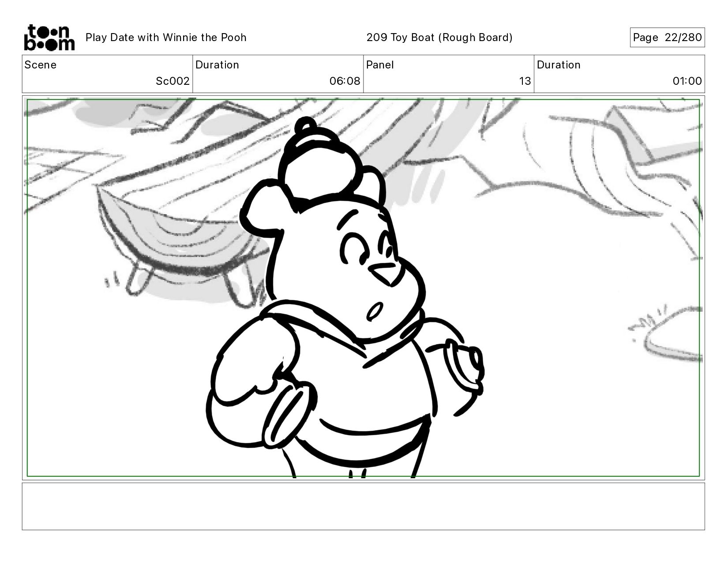Click the 'Page 22/280' page number box

pyautogui.click(x=667, y=37)
